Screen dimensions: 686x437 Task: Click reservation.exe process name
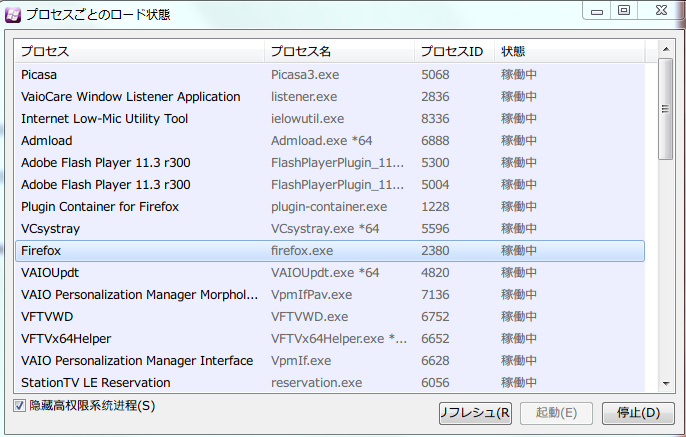[317, 382]
